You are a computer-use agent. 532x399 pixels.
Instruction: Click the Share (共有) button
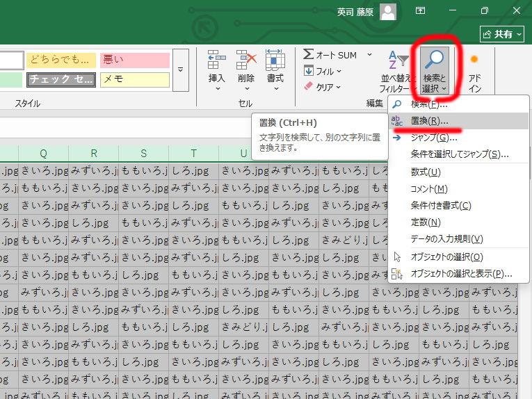501,33
